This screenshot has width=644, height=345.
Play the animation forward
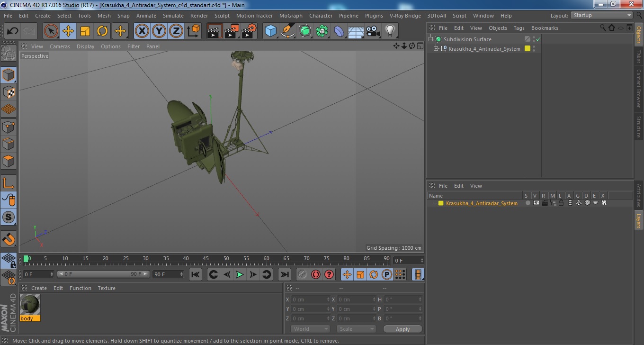coord(240,274)
